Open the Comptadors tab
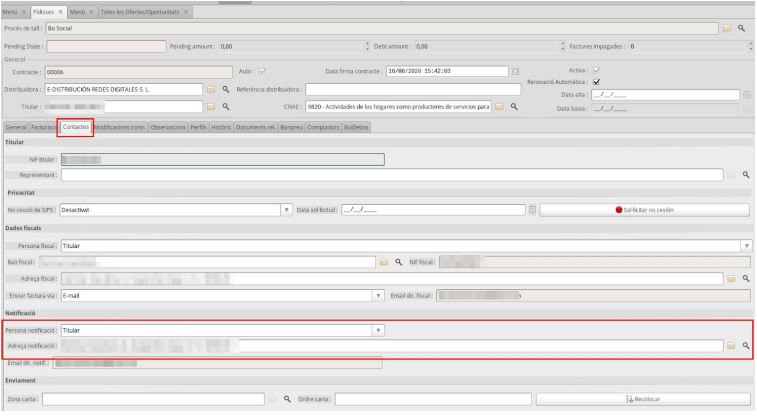The image size is (757, 417). pos(323,127)
